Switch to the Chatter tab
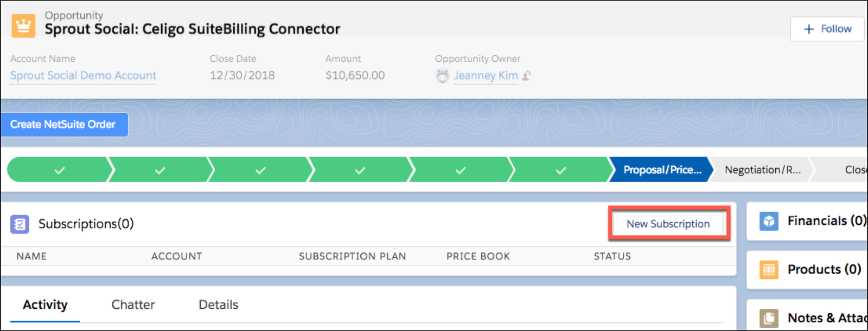Viewport: 868px width, 331px height. [x=133, y=304]
